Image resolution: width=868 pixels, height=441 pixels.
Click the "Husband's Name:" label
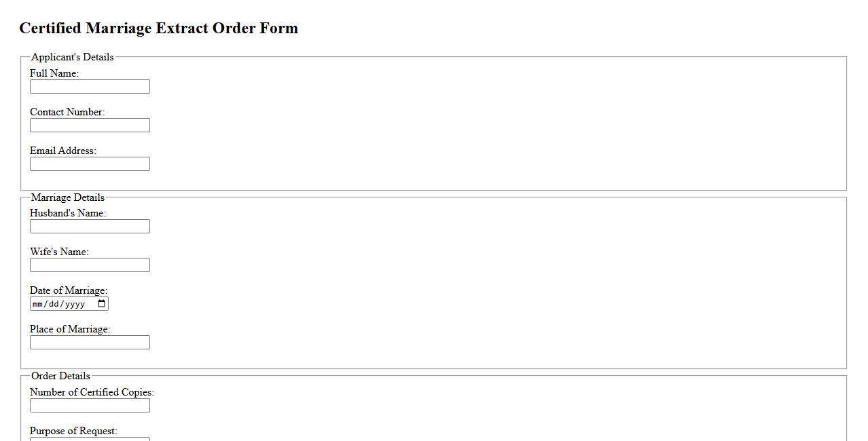click(x=68, y=213)
